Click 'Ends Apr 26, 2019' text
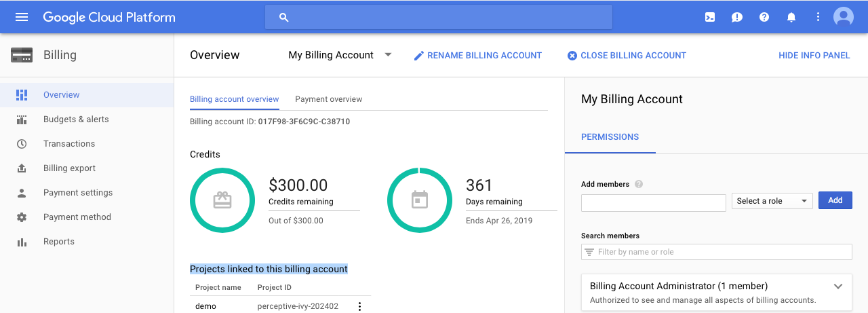 (499, 221)
